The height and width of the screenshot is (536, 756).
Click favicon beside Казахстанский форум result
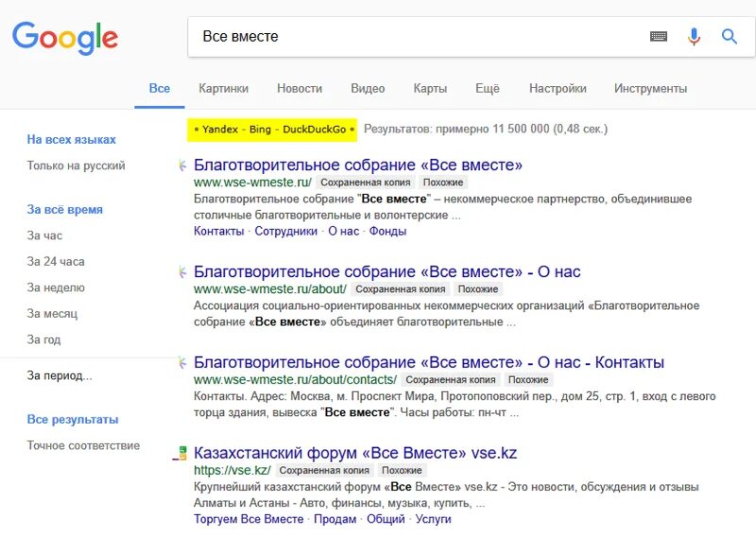180,453
